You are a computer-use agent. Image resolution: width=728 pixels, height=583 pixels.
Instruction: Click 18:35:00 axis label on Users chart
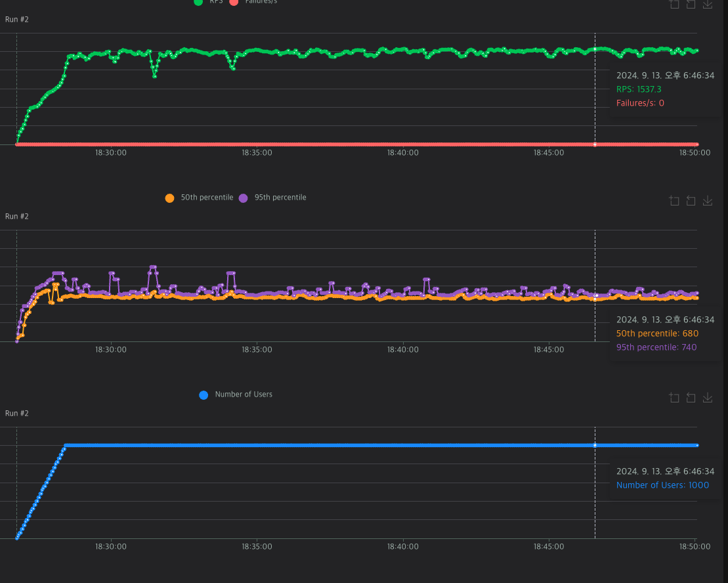pos(257,546)
